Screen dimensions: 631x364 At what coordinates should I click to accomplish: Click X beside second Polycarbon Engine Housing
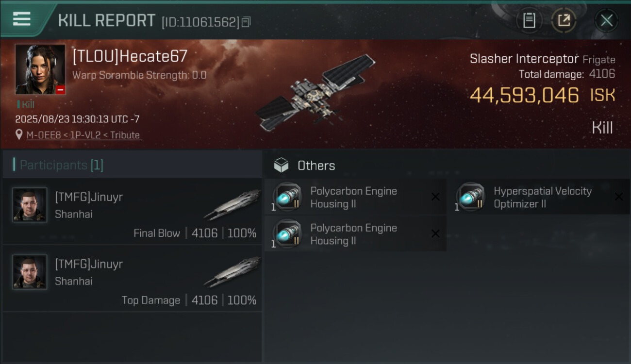click(x=435, y=233)
